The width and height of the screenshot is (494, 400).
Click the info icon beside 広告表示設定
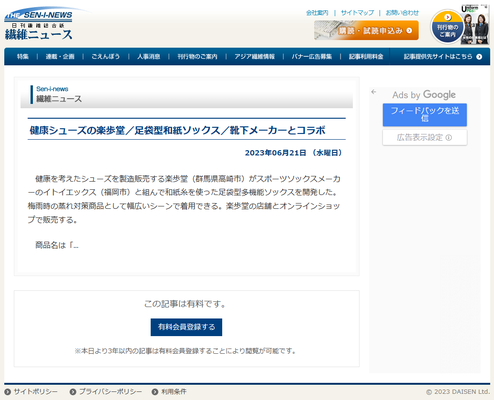tap(449, 138)
